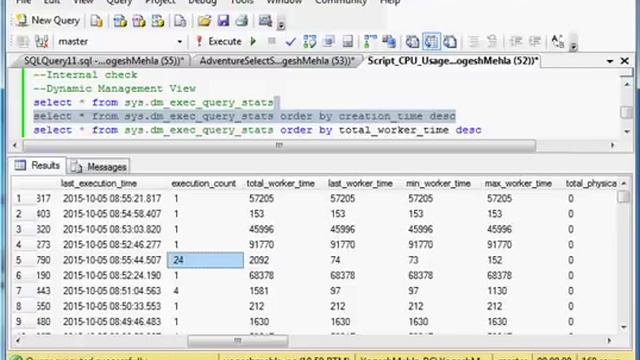Click the Print icon in the toolbar
Image resolution: width=640 pixels, height=360 pixels.
pyautogui.click(x=242, y=21)
